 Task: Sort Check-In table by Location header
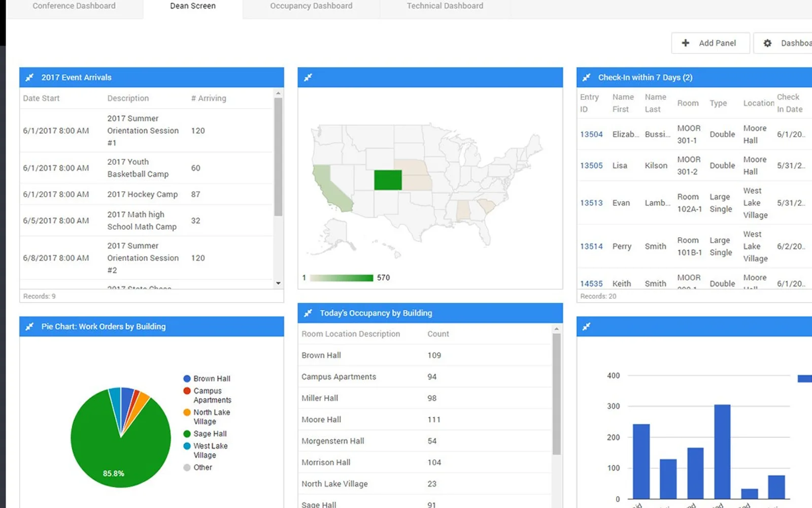pyautogui.click(x=759, y=103)
